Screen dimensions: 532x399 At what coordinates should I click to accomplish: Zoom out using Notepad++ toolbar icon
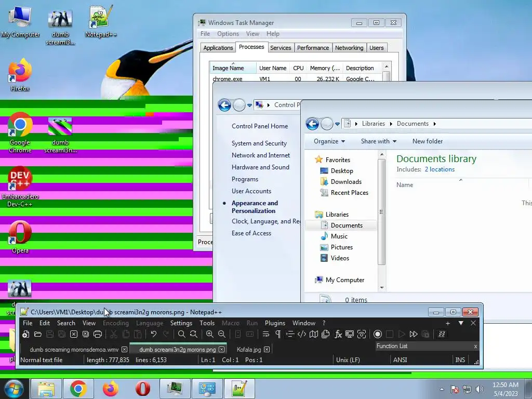tap(221, 334)
